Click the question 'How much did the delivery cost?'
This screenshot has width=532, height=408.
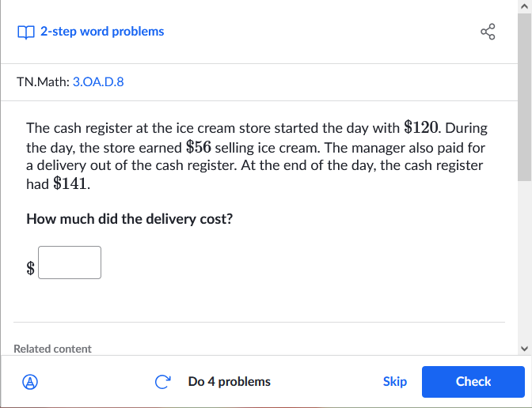click(130, 219)
